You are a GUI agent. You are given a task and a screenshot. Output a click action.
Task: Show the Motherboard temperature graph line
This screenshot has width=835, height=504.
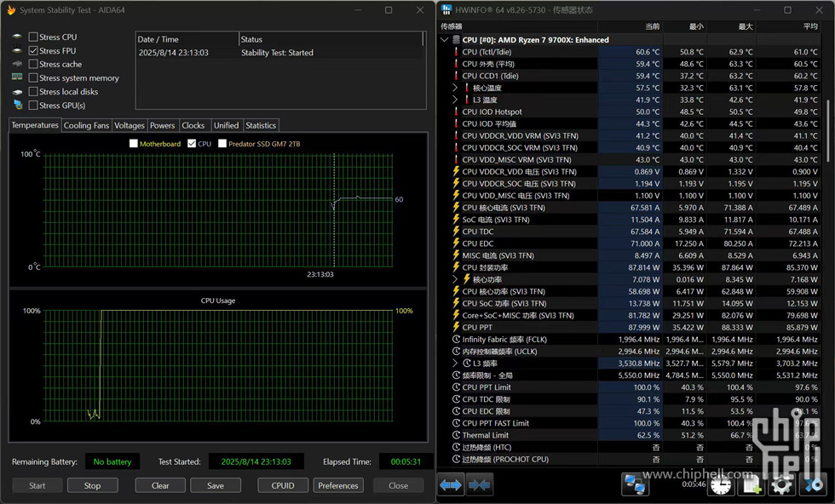tap(134, 144)
